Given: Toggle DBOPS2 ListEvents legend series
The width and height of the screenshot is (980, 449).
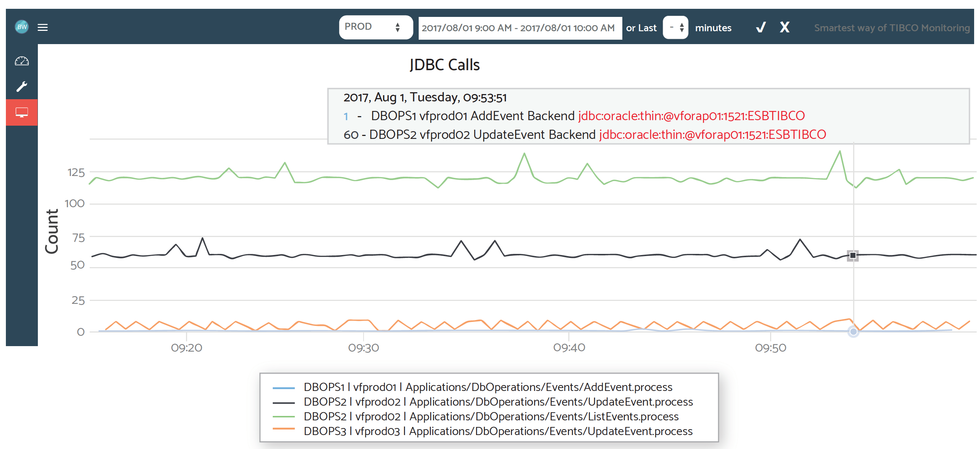Looking at the screenshot, I should click(491, 417).
